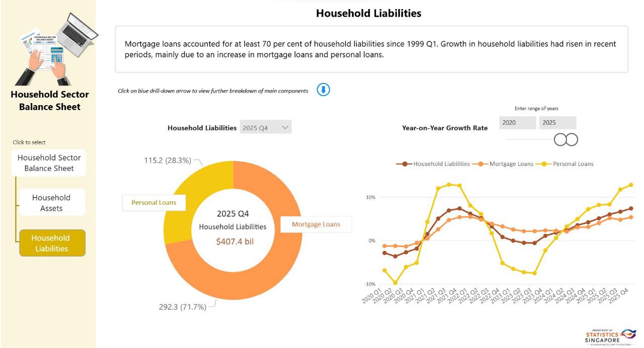Open the 2025 Q4 period dropdown
The image size is (644, 348).
(266, 128)
